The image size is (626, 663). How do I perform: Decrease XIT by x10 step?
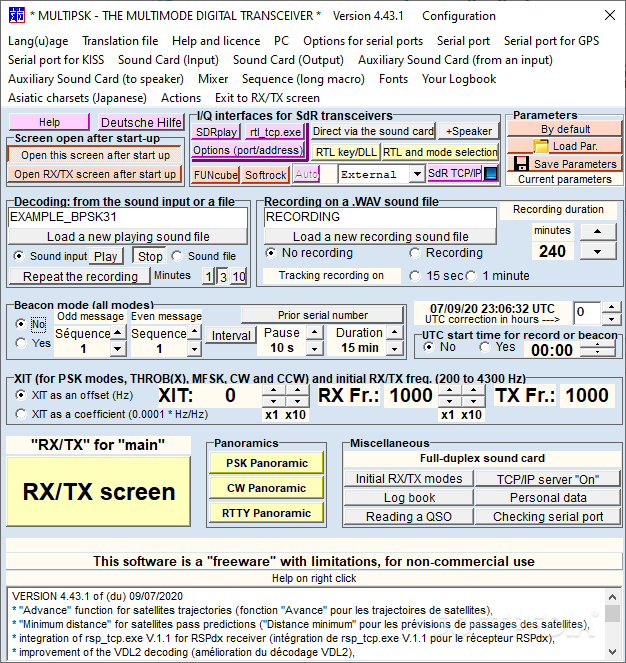[298, 401]
